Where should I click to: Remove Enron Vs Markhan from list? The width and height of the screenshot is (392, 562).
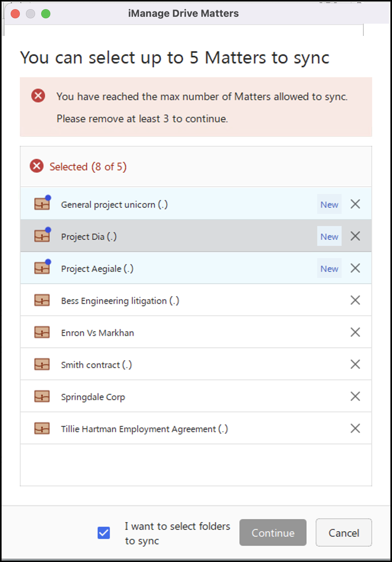[355, 333]
